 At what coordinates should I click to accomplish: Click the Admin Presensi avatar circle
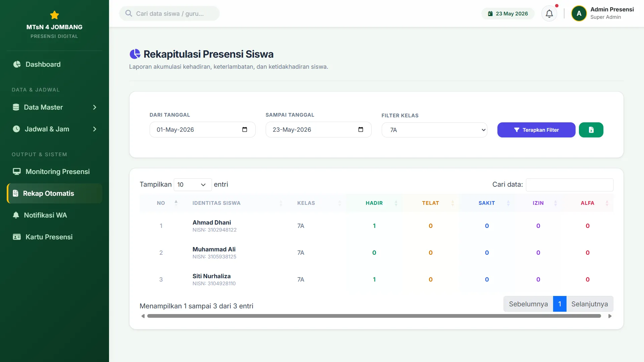pos(579,14)
